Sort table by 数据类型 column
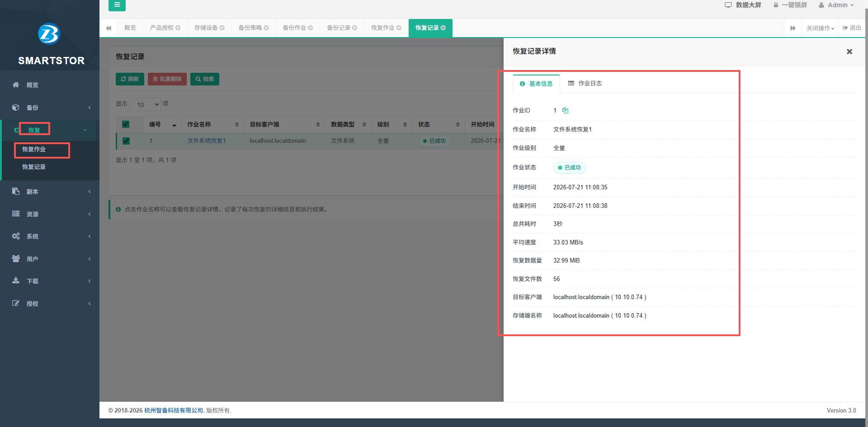Screen dimensions: 868x427 pos(348,125)
